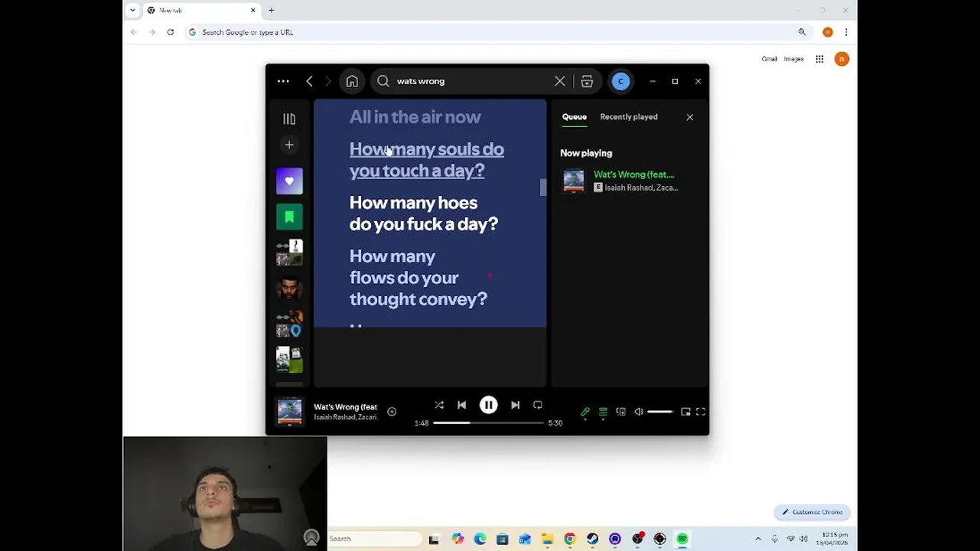The width and height of the screenshot is (980, 551).
Task: Close the Queue panel
Action: 690,117
